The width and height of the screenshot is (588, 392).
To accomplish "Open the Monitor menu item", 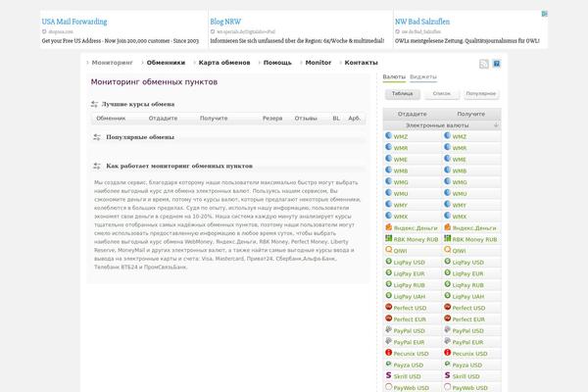I will tap(318, 63).
